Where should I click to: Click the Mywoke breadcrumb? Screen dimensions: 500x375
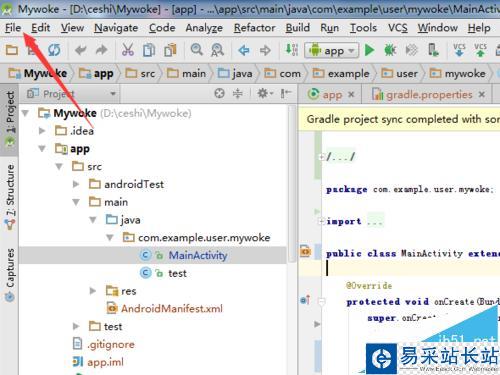coord(38,73)
